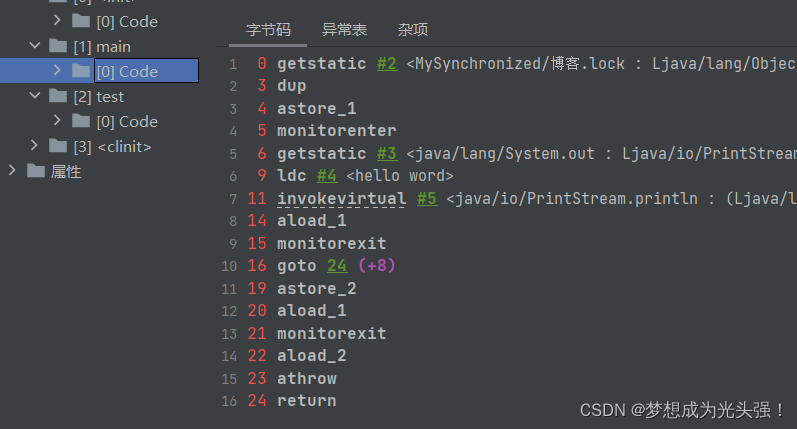This screenshot has width=797, height=429.
Task: Follow the #4 constant pool link
Action: tap(327, 176)
